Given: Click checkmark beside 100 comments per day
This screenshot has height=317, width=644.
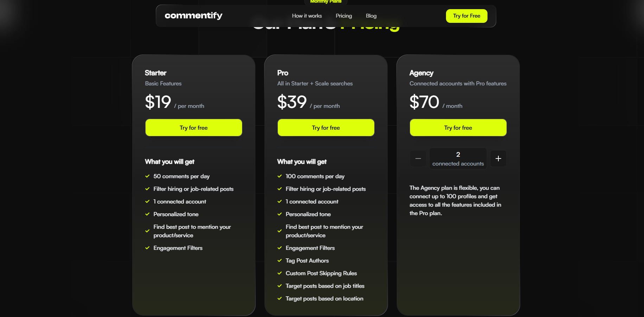Looking at the screenshot, I should [280, 176].
